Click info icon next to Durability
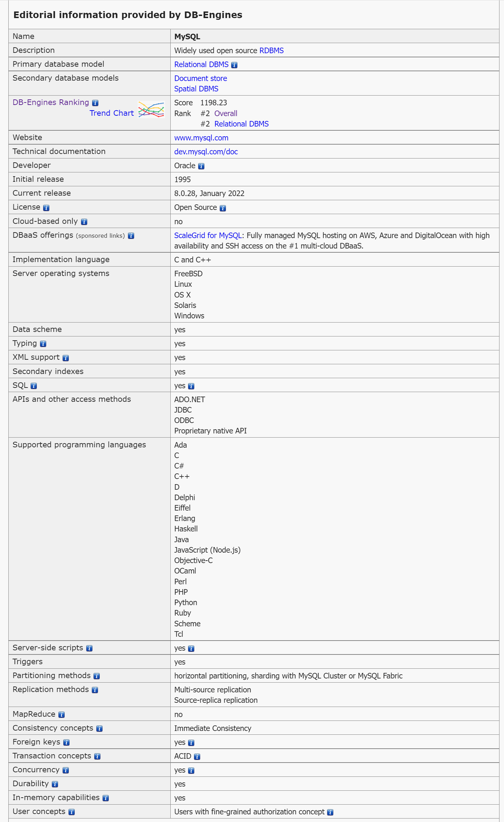Image resolution: width=504 pixels, height=822 pixels. click(55, 784)
